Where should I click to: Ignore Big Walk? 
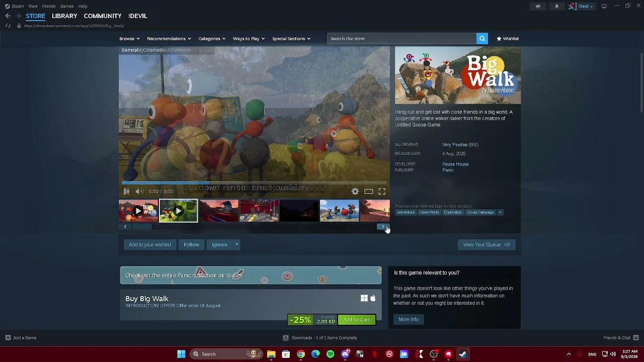click(x=219, y=245)
